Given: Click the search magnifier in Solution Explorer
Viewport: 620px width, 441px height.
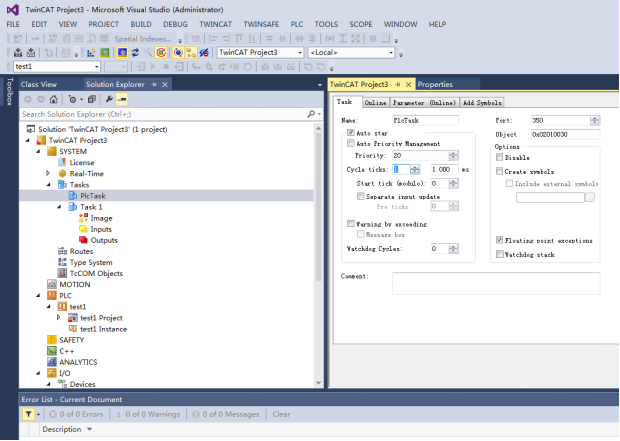Looking at the screenshot, I should tap(311, 114).
